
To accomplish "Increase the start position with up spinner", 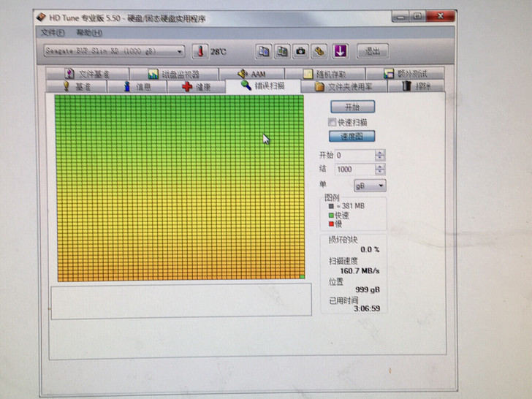I will click(380, 153).
